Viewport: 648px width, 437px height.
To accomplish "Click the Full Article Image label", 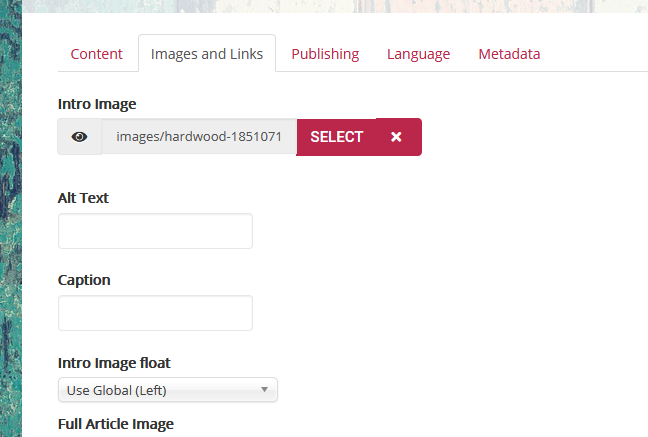I will click(116, 424).
